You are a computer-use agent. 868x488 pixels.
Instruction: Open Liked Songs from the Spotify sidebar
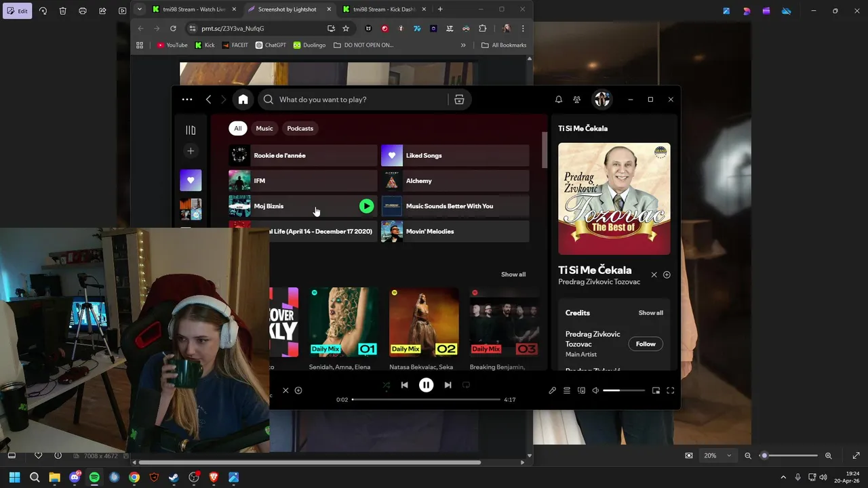[x=191, y=180]
